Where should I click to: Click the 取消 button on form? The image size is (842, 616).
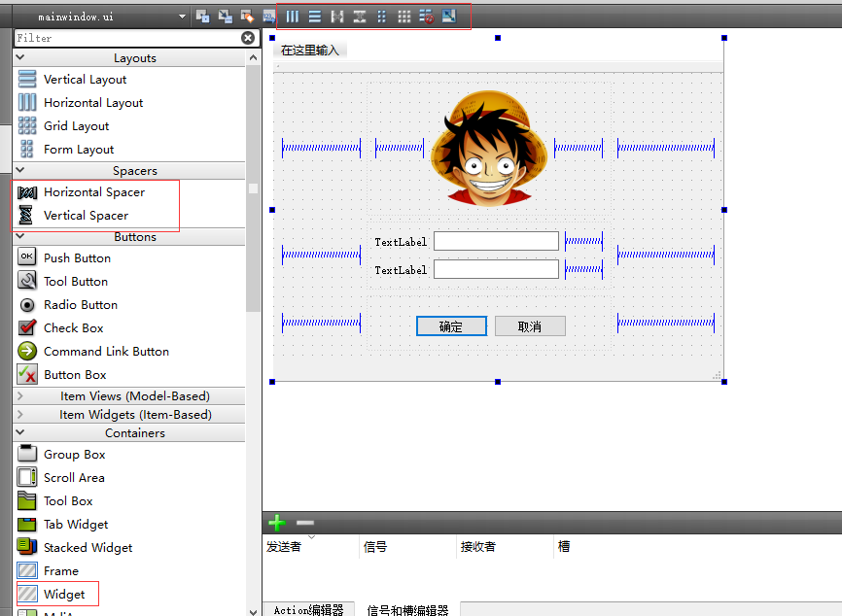530,326
